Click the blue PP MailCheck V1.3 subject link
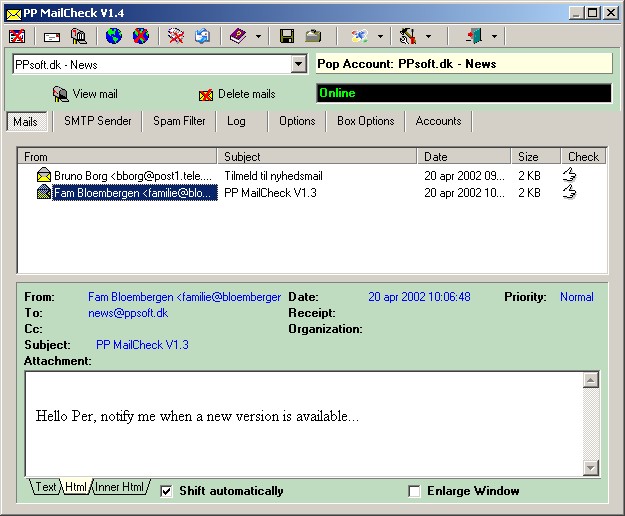The image size is (625, 516). pos(142,345)
